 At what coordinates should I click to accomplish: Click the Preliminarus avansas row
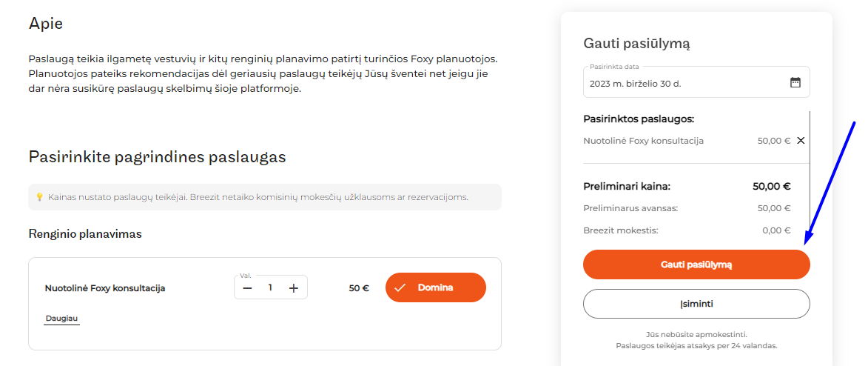(687, 208)
